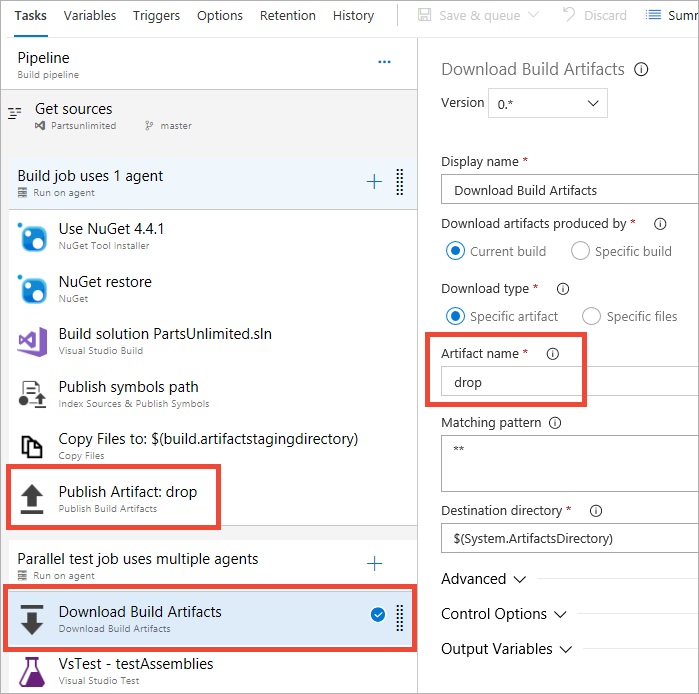Click the Copy Files task icon
The image size is (699, 694).
point(33,446)
